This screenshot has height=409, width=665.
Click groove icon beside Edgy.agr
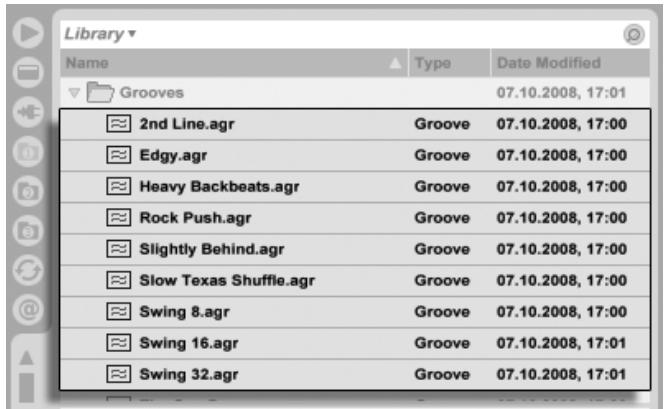(118, 155)
